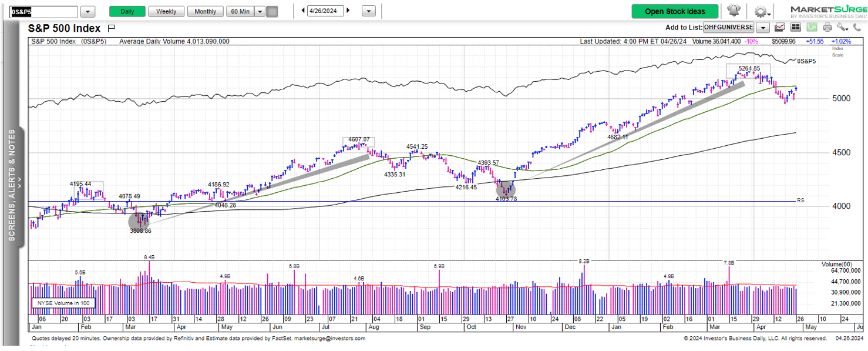Image resolution: width=868 pixels, height=351 pixels.
Task: Click the email envelope icon
Action: coord(779,27)
